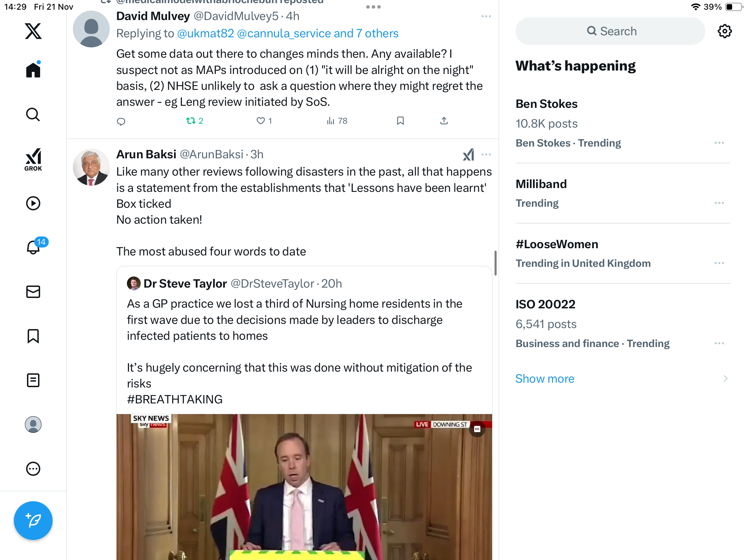Open the Lists sidebar icon
This screenshot has height=560, width=747.
tap(33, 380)
